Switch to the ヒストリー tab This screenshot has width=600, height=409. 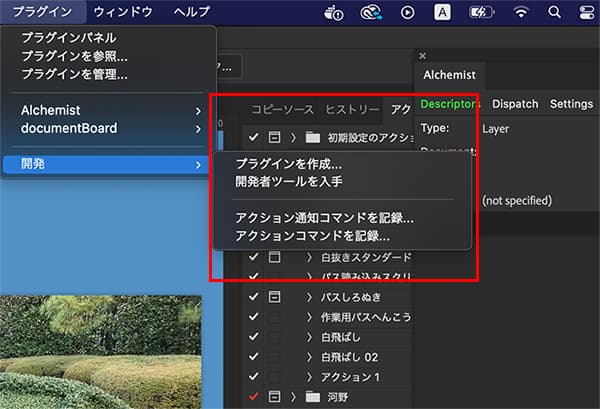coord(352,110)
